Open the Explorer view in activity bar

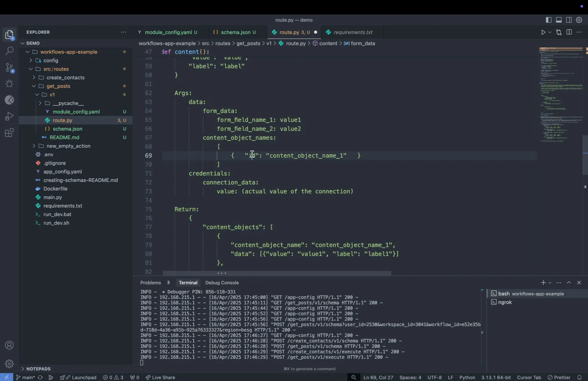9,35
